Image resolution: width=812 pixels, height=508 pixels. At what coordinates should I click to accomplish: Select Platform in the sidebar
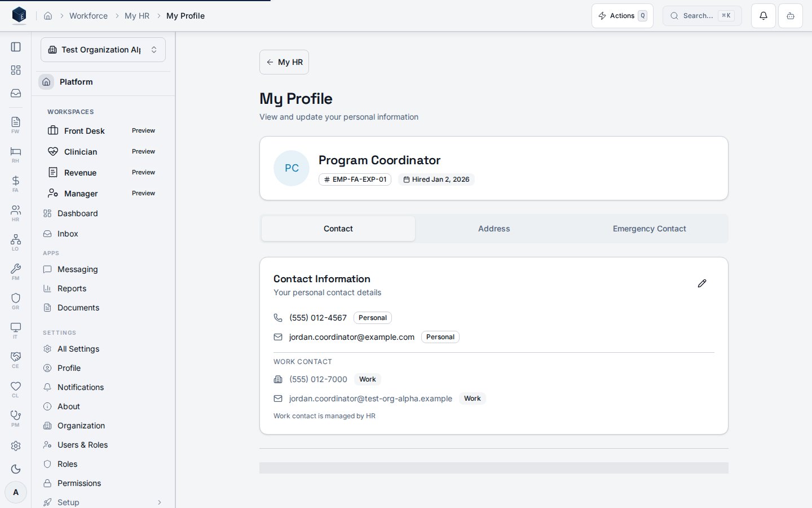[103, 82]
